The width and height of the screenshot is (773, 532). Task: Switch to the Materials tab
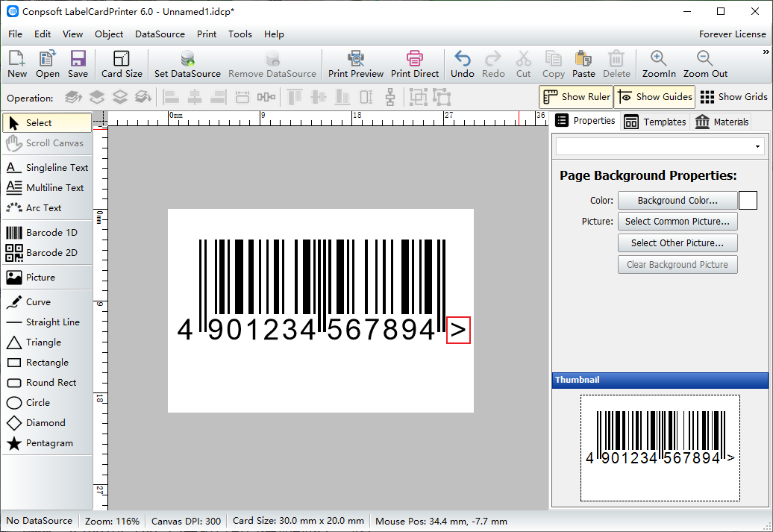coord(722,122)
